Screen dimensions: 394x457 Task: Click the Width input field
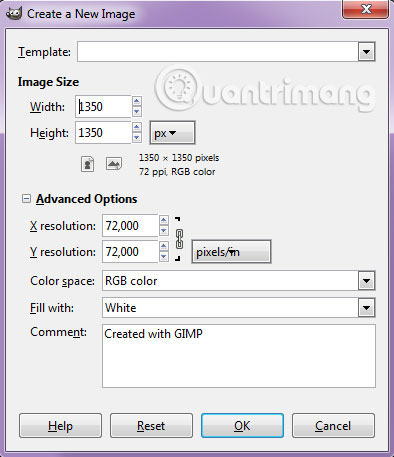tap(103, 107)
